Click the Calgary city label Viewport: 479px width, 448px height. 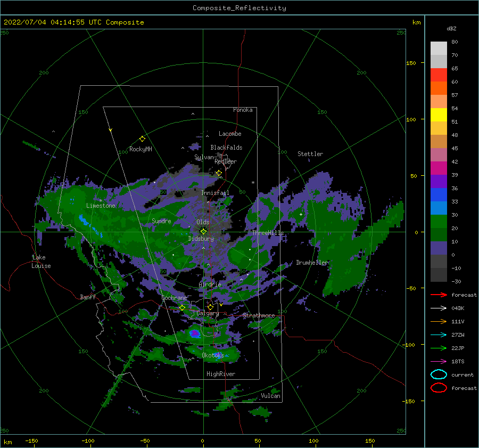pos(208,313)
